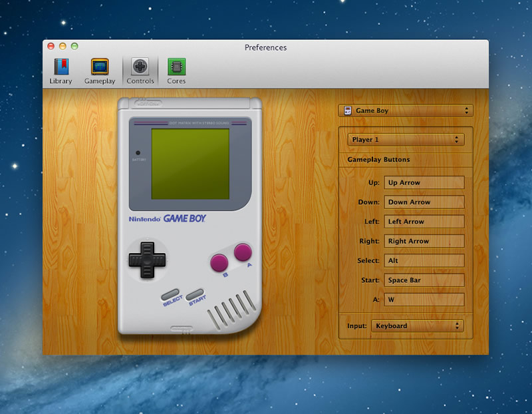Click the Start key binding field
Viewport: 532px width, 414px height.
coord(424,280)
